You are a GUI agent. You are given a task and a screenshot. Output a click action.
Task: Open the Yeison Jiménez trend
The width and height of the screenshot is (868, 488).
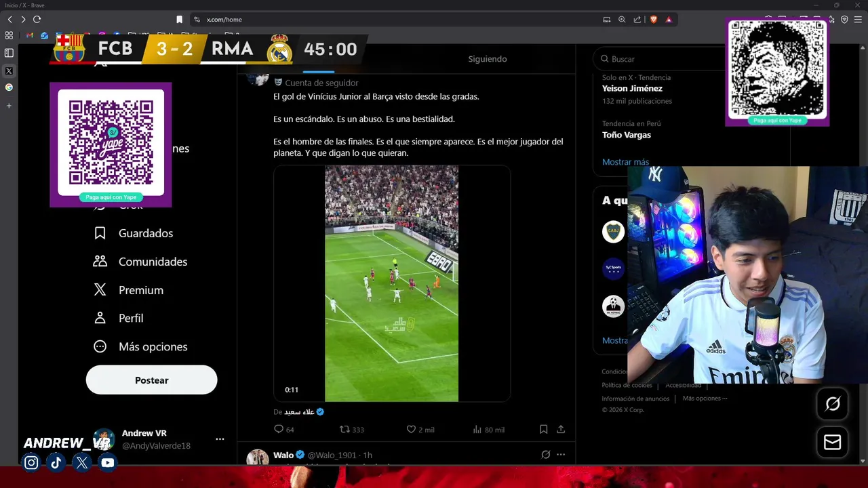pyautogui.click(x=632, y=89)
